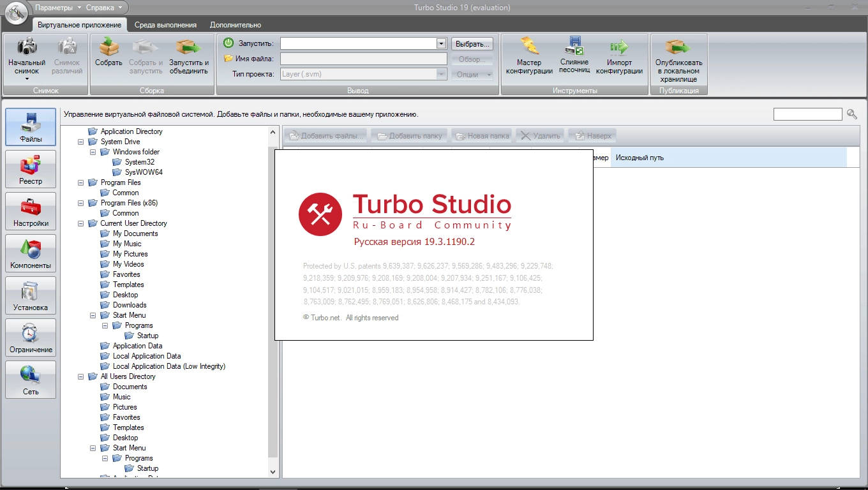
Task: Select My Videos folder
Action: coord(128,264)
